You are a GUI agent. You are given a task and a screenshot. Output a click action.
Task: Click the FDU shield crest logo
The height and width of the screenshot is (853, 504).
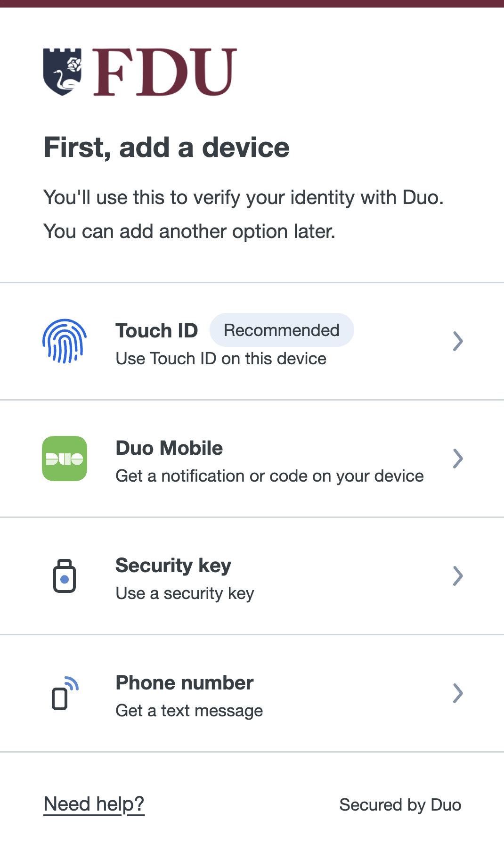[62, 72]
